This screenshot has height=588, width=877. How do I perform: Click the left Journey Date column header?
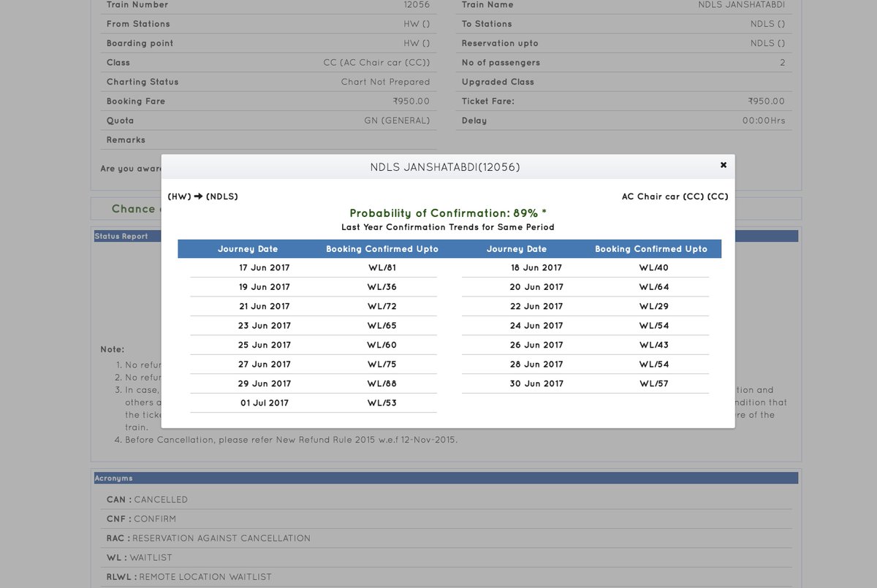[x=248, y=249]
